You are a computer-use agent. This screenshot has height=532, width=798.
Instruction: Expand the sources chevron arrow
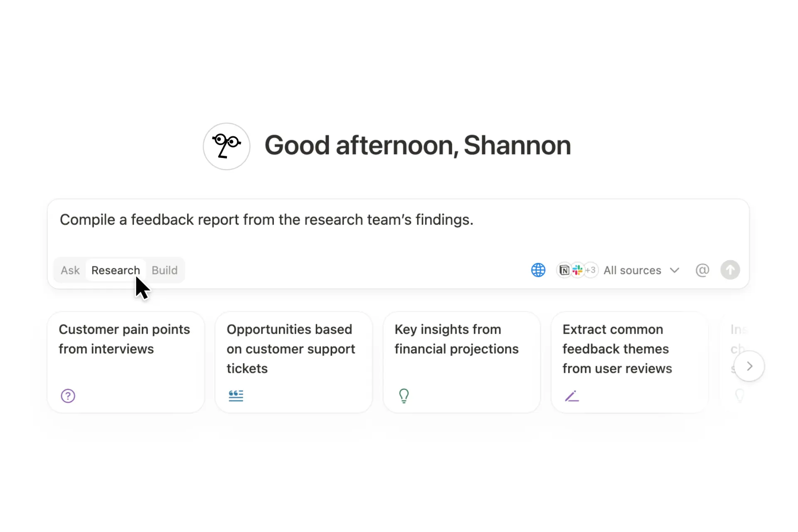coord(675,270)
